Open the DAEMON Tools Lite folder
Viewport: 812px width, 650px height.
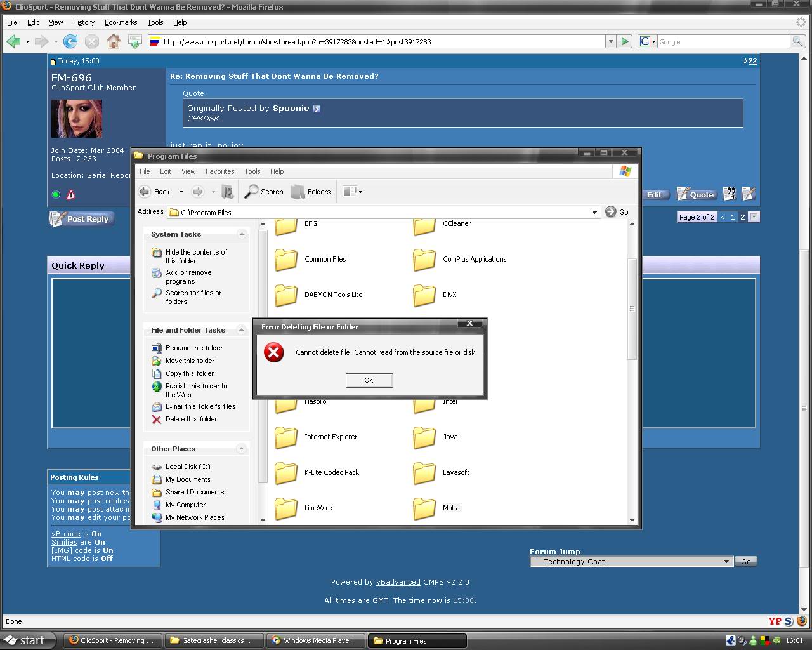[286, 295]
